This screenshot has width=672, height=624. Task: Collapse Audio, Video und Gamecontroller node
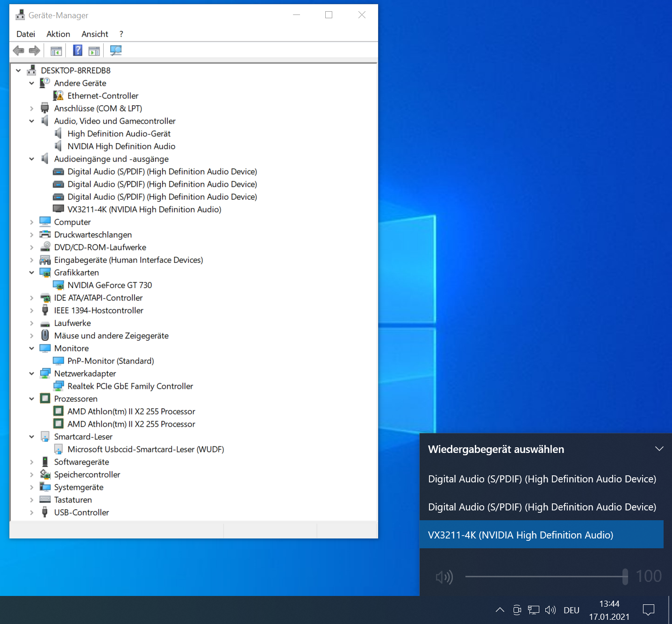[x=32, y=121]
